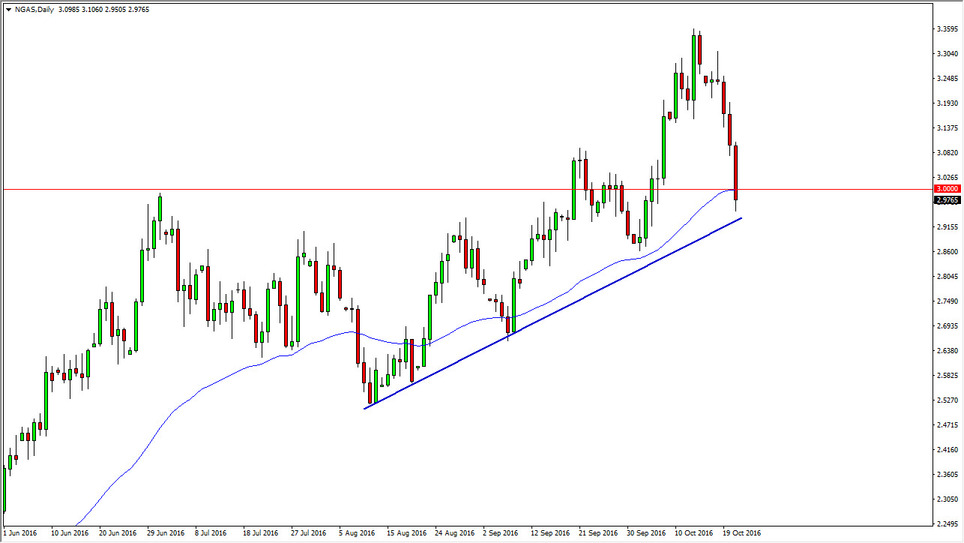The height and width of the screenshot is (543, 964).
Task: Open the chart menu triangle beside NGAS,Daily
Action: click(x=9, y=10)
